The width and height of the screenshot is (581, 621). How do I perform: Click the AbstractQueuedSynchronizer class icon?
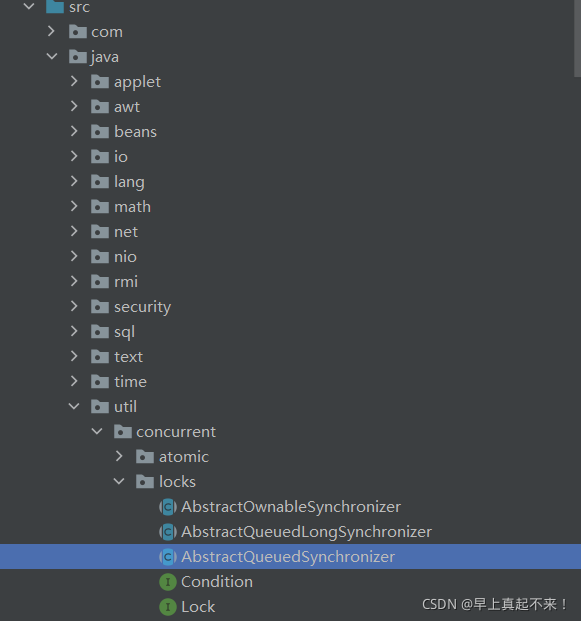pos(168,557)
